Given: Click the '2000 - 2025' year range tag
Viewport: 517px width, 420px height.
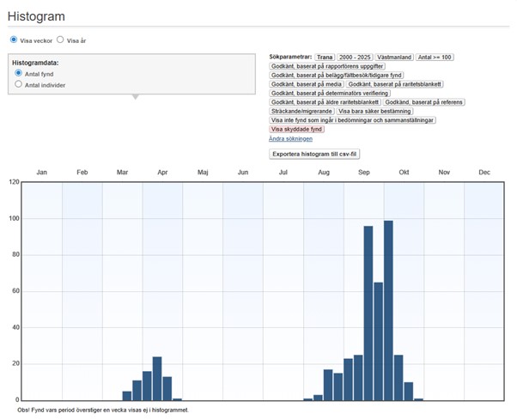Looking at the screenshot, I should tap(355, 57).
